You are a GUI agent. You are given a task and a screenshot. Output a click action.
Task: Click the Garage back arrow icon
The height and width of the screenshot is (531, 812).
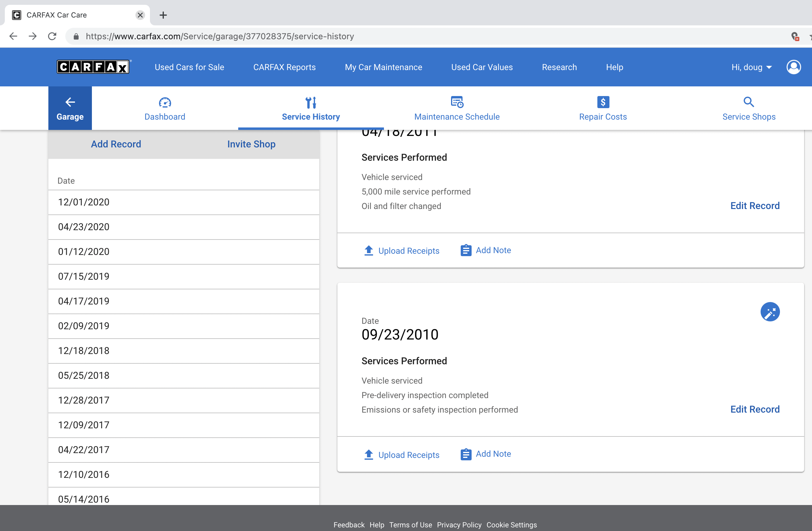(x=70, y=102)
